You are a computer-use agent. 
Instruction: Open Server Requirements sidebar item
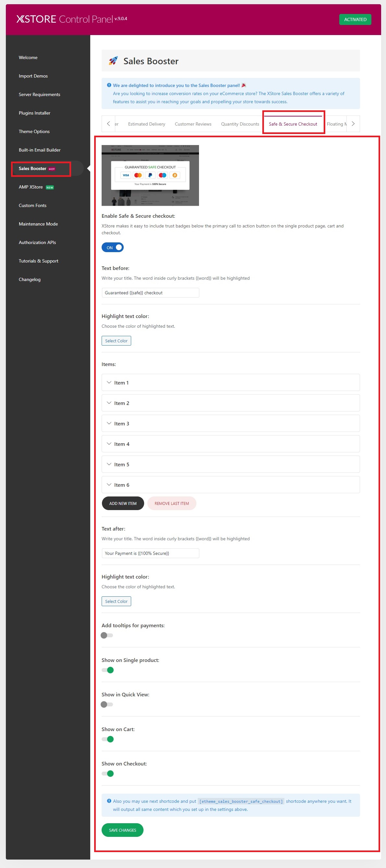[x=39, y=95]
